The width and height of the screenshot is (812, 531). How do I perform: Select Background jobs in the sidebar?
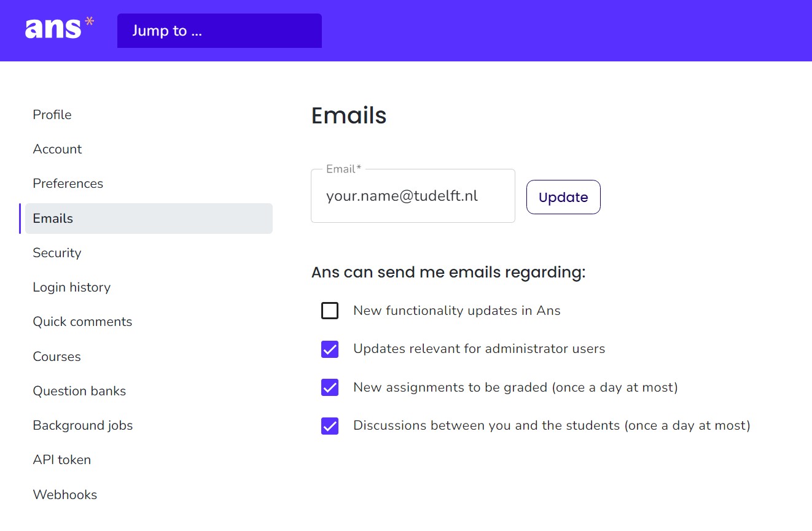[x=82, y=425]
